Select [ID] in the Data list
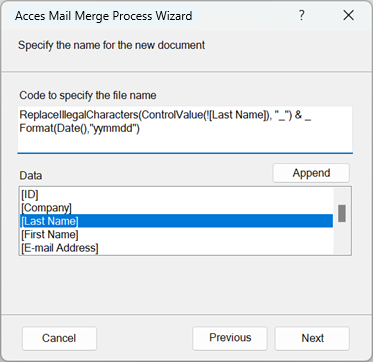The image size is (373, 362). point(176,194)
